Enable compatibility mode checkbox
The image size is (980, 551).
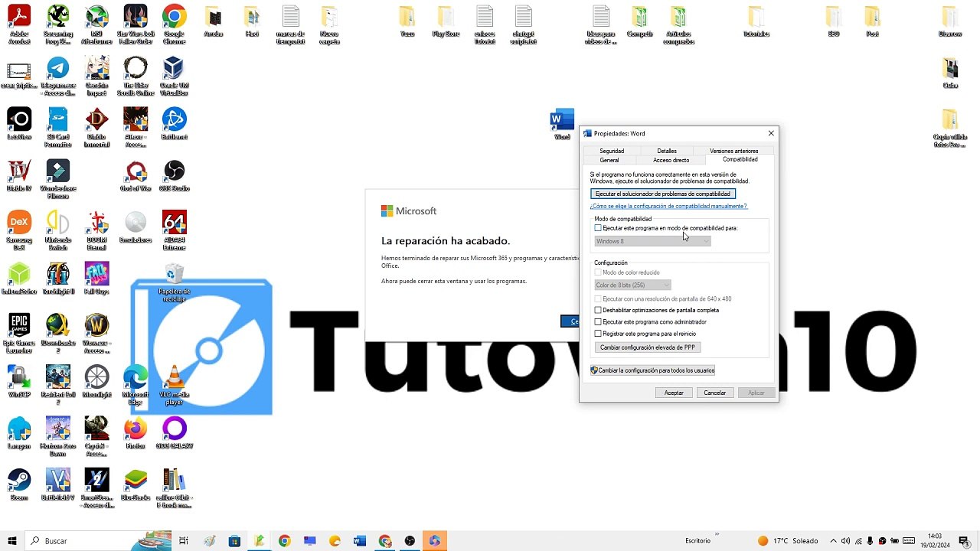click(598, 228)
